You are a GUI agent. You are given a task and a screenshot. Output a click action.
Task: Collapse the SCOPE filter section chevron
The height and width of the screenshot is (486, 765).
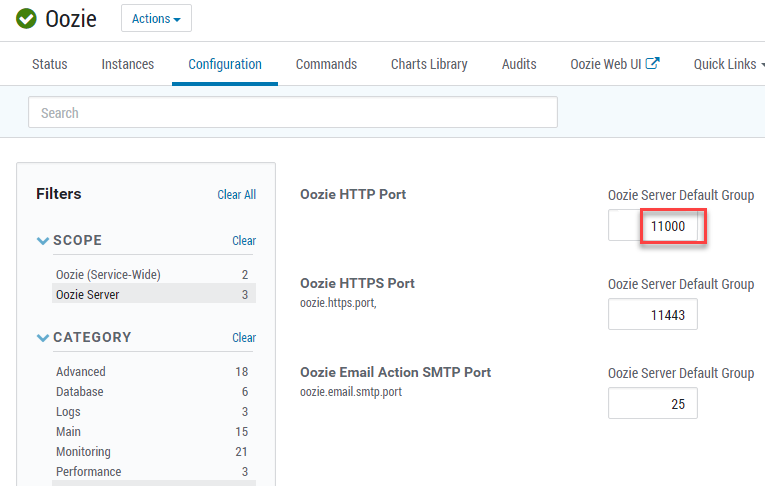pos(43,241)
